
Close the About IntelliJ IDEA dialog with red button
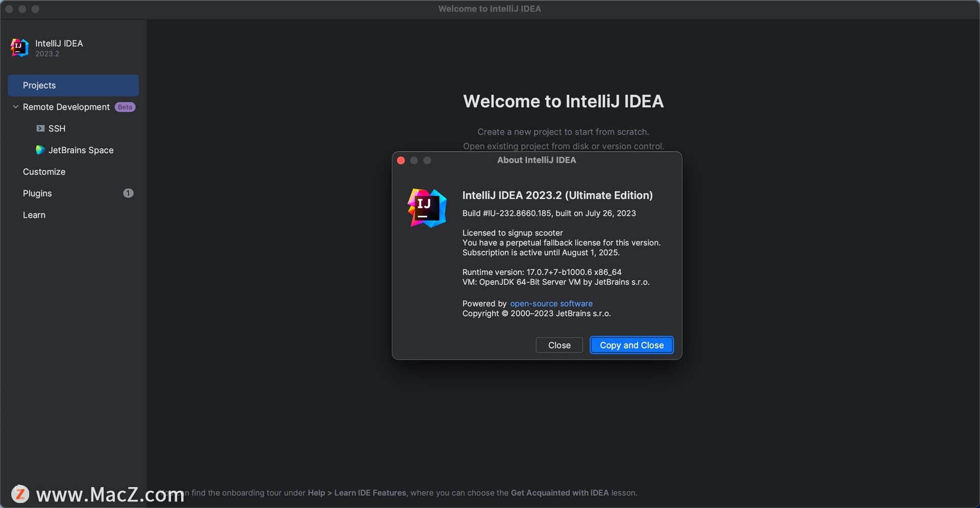tap(401, 161)
